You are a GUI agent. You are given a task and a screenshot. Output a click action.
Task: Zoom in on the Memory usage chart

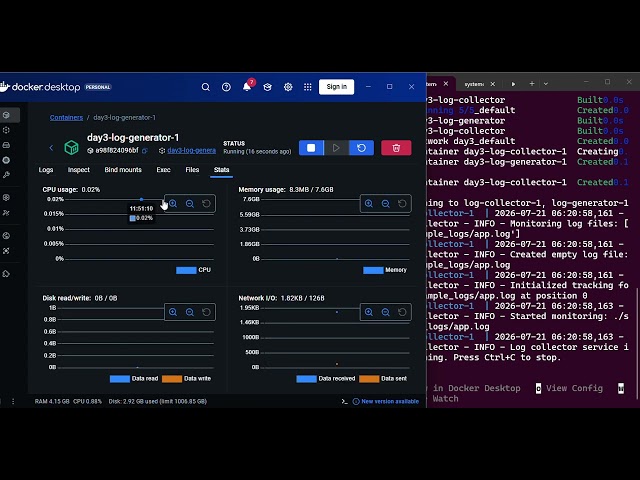pos(369,203)
